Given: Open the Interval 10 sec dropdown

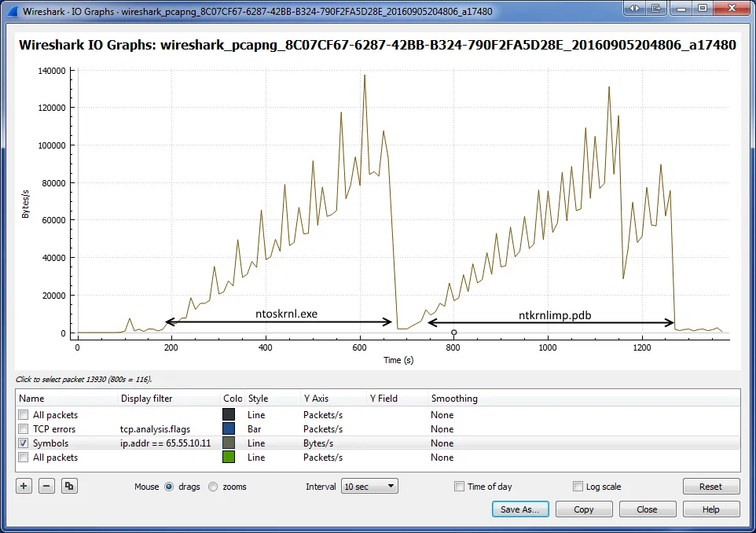Looking at the screenshot, I should pos(369,486).
